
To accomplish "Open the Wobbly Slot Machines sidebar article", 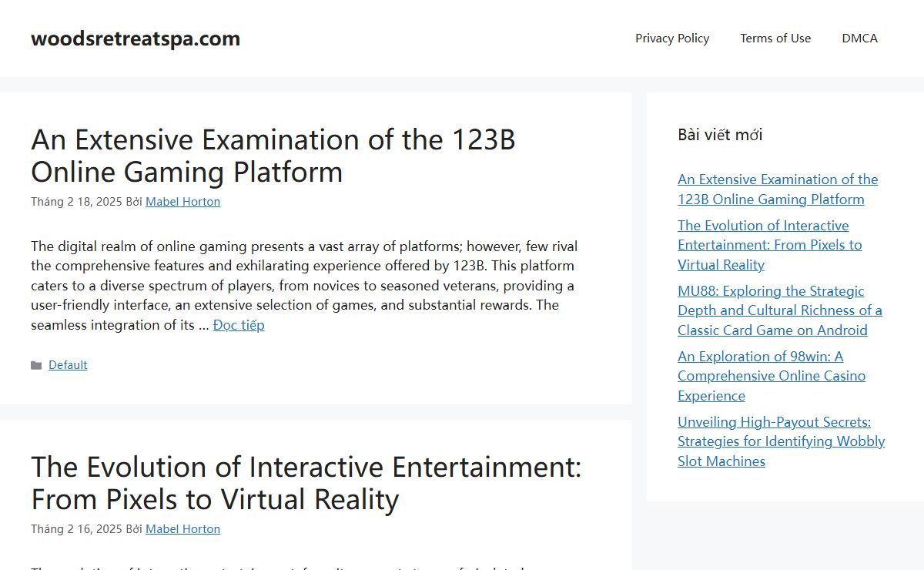I will [781, 441].
